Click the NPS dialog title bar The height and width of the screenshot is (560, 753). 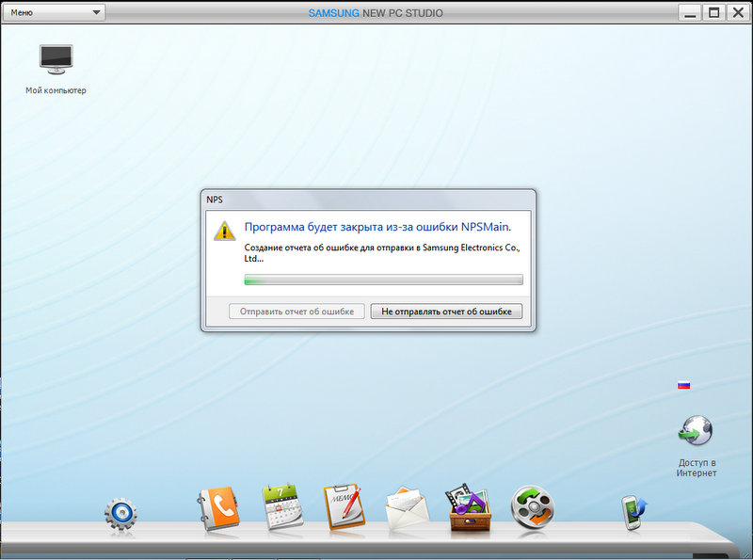click(368, 200)
